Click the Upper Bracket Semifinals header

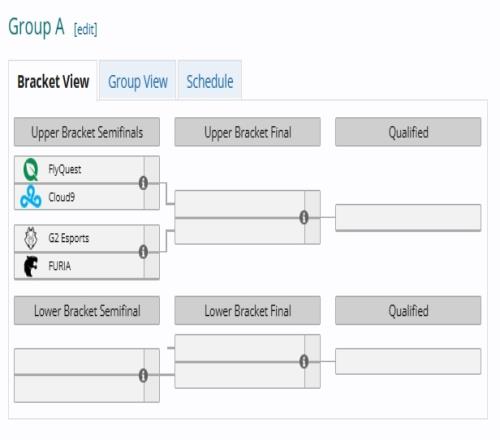[x=87, y=132]
